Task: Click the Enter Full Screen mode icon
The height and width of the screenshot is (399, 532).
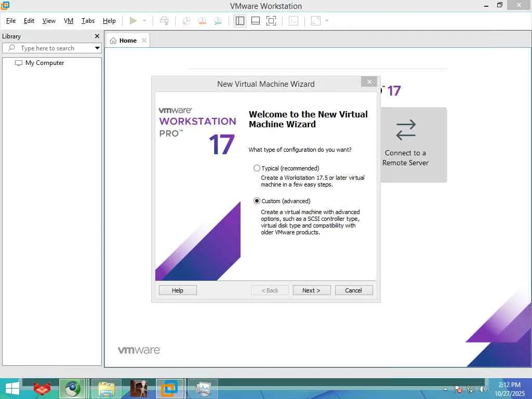Action: tap(271, 21)
